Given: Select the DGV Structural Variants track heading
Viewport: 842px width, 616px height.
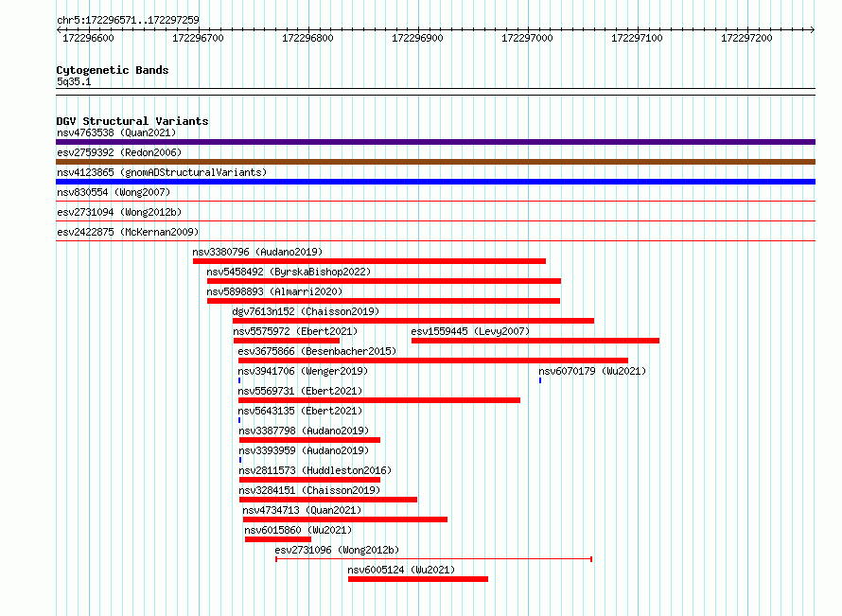Looking at the screenshot, I should (132, 121).
